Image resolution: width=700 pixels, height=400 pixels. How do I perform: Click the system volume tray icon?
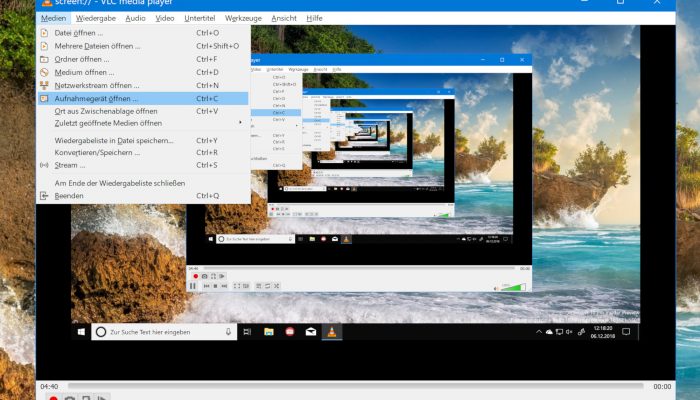tap(569, 332)
